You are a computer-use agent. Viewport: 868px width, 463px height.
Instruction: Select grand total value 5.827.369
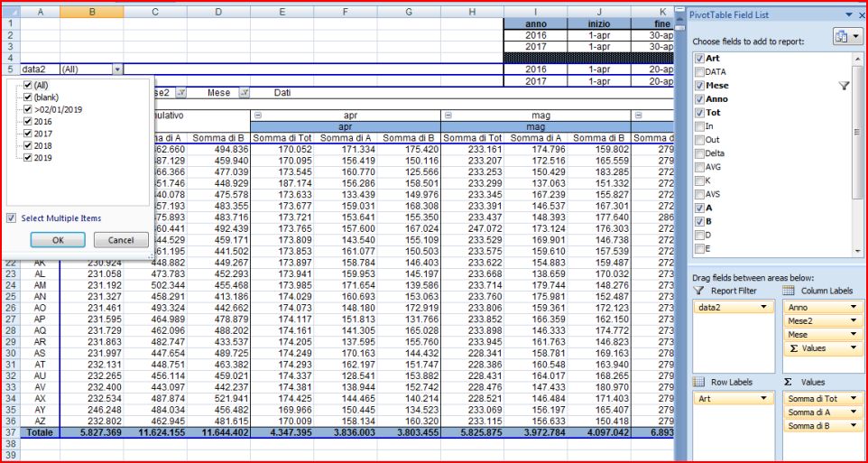tap(91, 432)
